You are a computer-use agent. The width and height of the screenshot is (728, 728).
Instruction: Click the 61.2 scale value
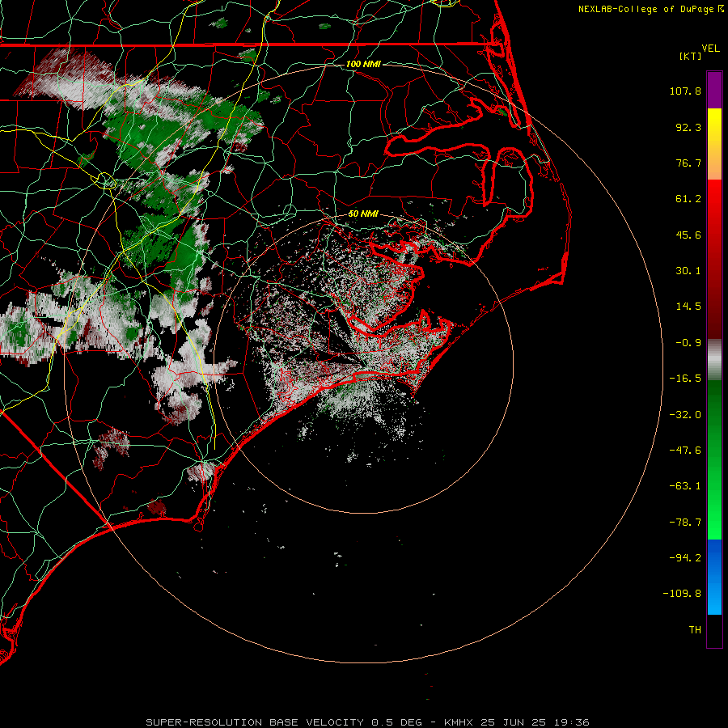click(x=688, y=199)
